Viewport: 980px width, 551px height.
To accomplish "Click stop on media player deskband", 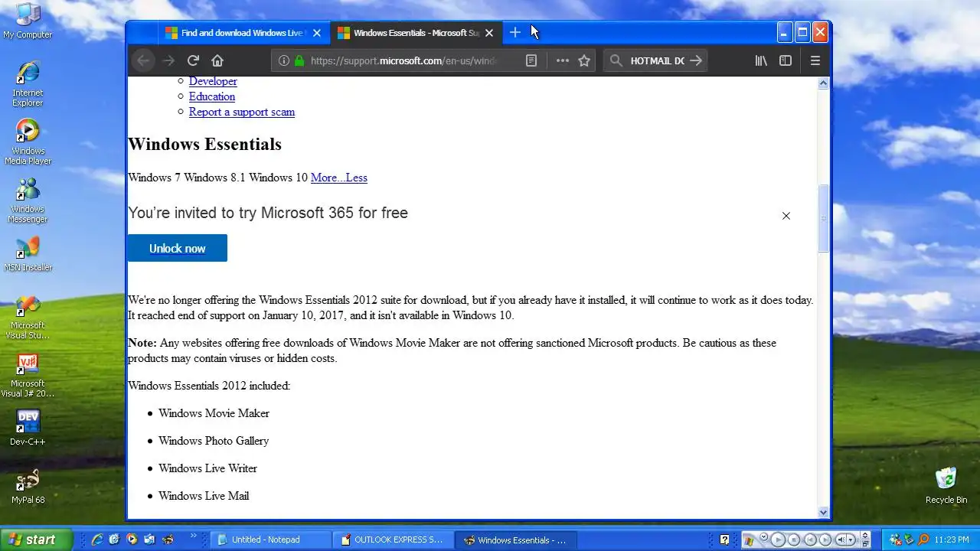I will coord(794,540).
